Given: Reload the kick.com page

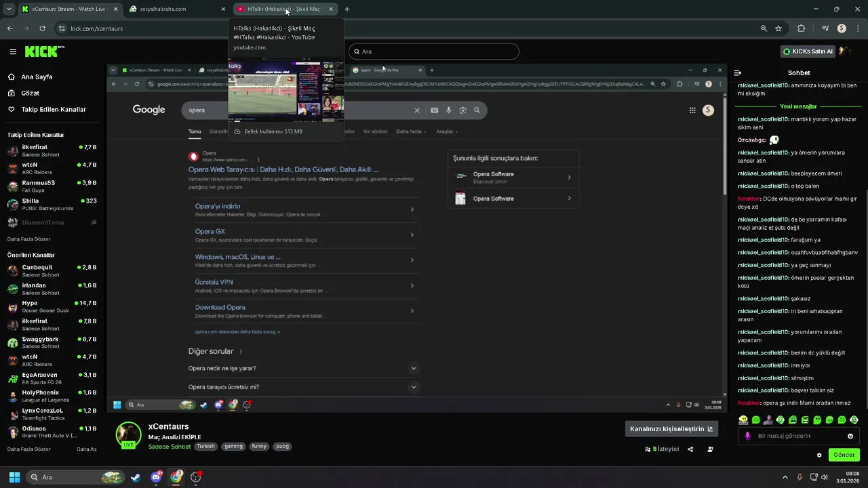Looking at the screenshot, I should pyautogui.click(x=42, y=28).
